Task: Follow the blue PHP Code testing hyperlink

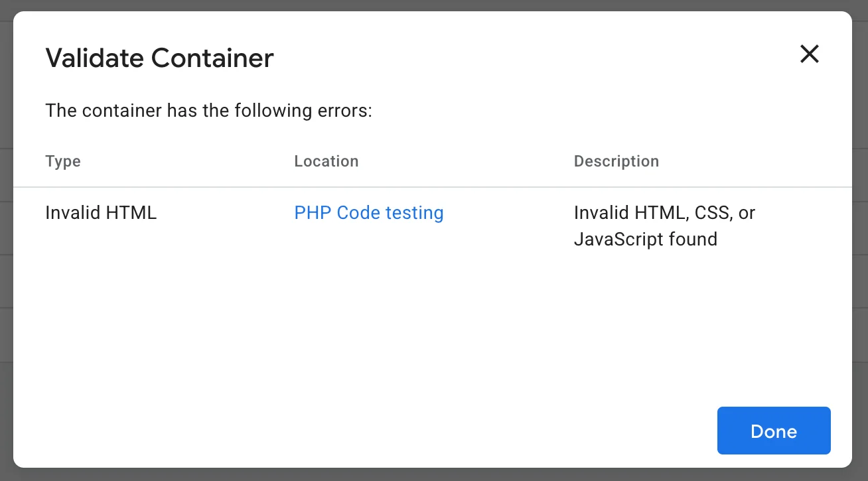Action: [368, 212]
